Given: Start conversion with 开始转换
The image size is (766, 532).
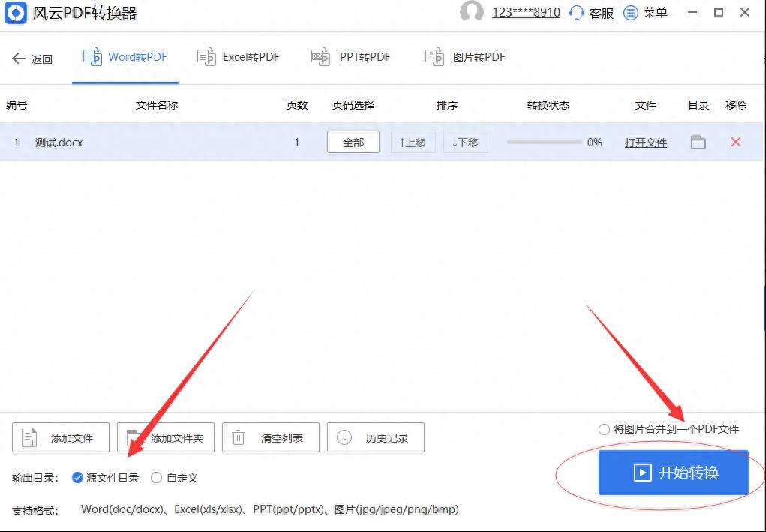Looking at the screenshot, I should [x=674, y=473].
